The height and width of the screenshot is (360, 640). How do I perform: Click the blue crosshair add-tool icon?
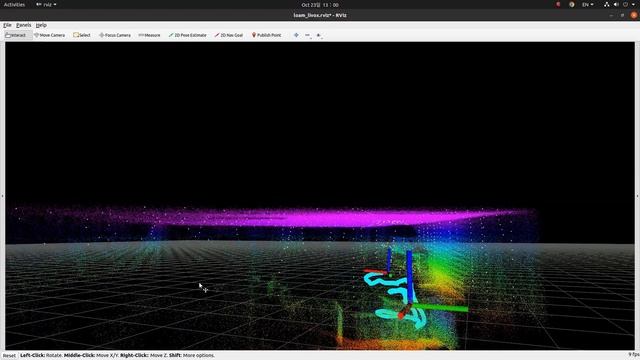[296, 35]
